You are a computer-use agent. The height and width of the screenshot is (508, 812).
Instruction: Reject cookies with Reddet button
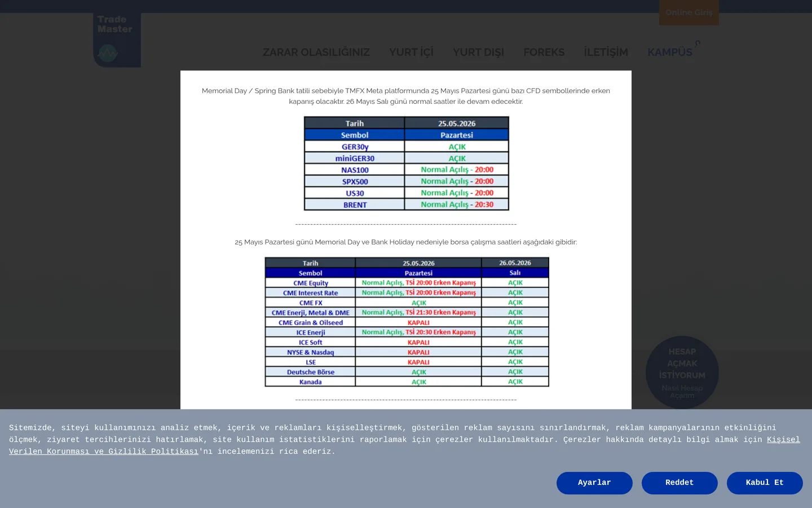(x=679, y=483)
